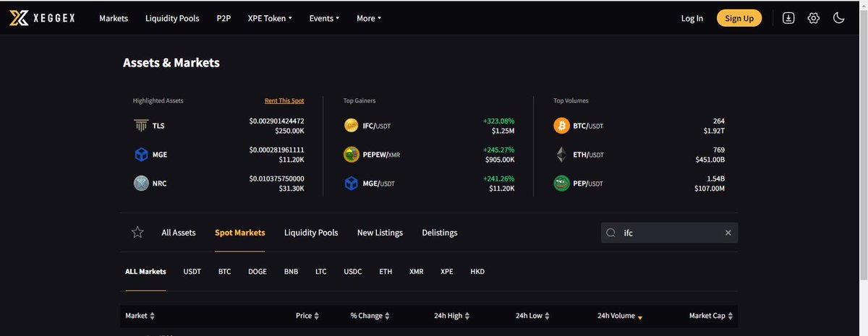Image resolution: width=868 pixels, height=336 pixels.
Task: Sort by the Market Cap column arrows
Action: (731, 316)
